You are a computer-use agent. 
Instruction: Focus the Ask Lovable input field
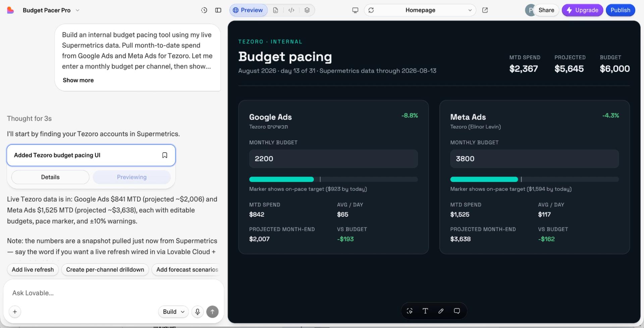[x=113, y=293]
